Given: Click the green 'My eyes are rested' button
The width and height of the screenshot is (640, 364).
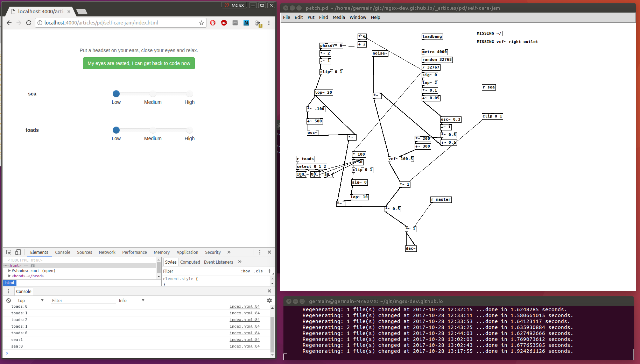Looking at the screenshot, I should (x=139, y=63).
